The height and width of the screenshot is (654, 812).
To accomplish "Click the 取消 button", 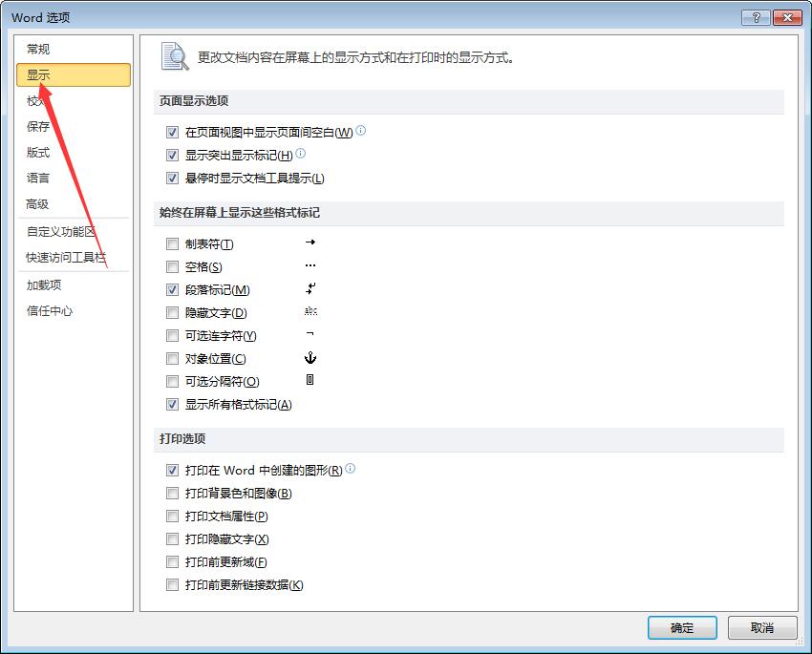I will pyautogui.click(x=762, y=627).
